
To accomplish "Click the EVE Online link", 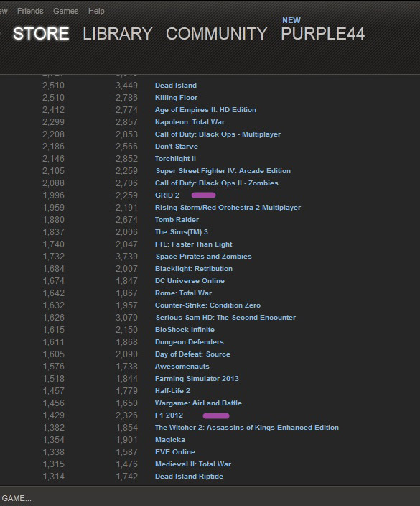I will point(174,452).
